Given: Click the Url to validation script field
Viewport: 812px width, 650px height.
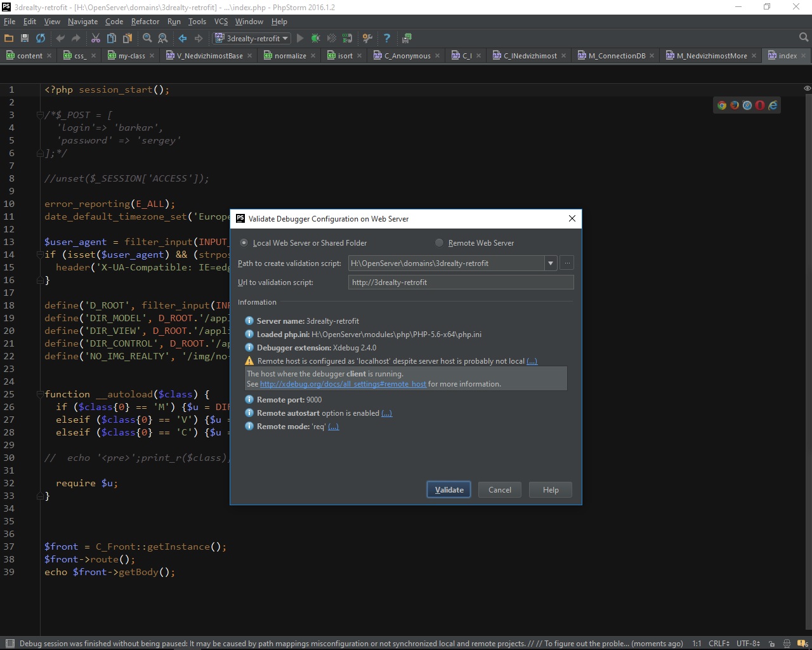Looking at the screenshot, I should 461,282.
